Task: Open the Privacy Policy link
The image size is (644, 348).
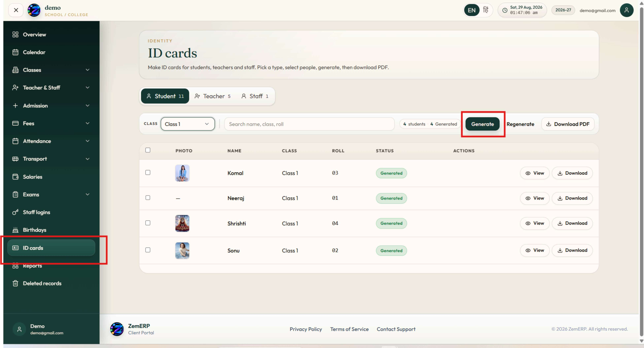Action: [306, 329]
